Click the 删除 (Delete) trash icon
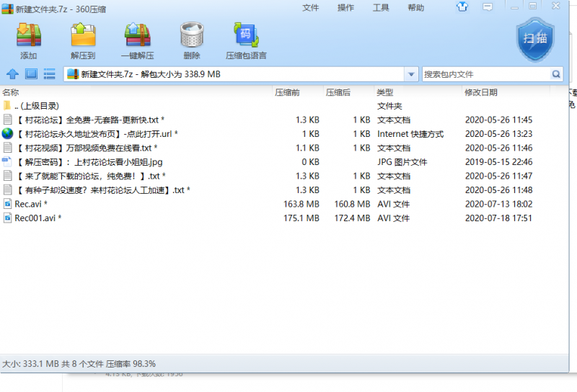Screen dimensions: 577x392 [x=192, y=40]
